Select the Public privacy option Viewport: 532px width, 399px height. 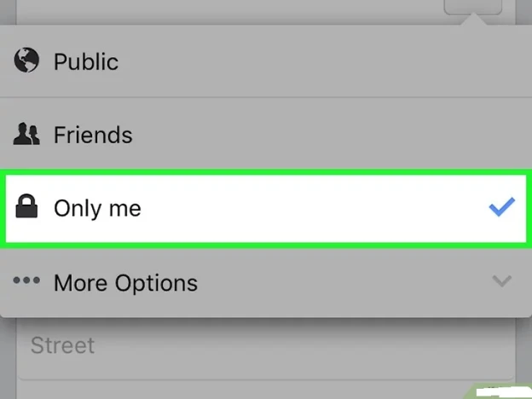pos(266,61)
